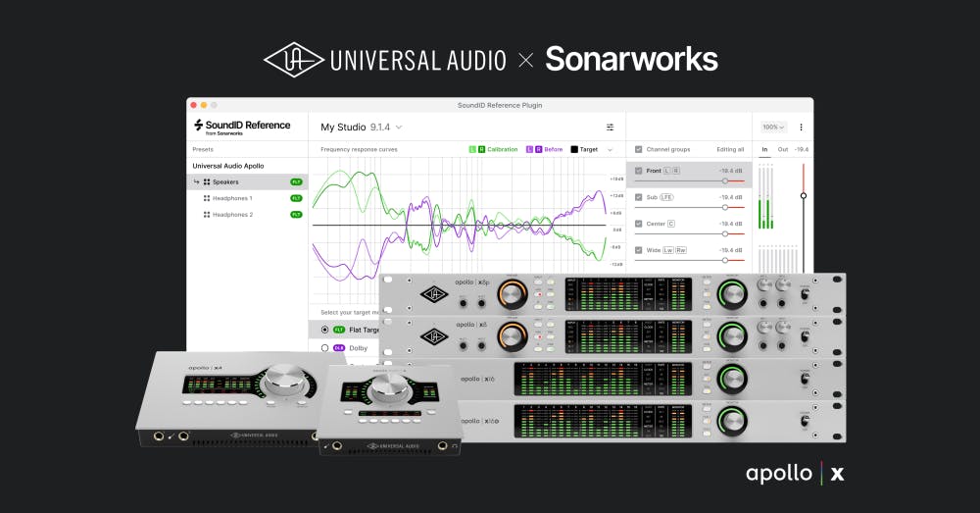Select the Headphones 1 preset
This screenshot has height=513, width=980.
click(232, 198)
